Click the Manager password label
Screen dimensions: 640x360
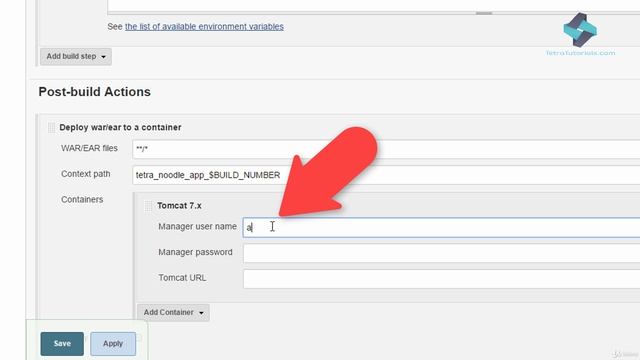coord(196,252)
